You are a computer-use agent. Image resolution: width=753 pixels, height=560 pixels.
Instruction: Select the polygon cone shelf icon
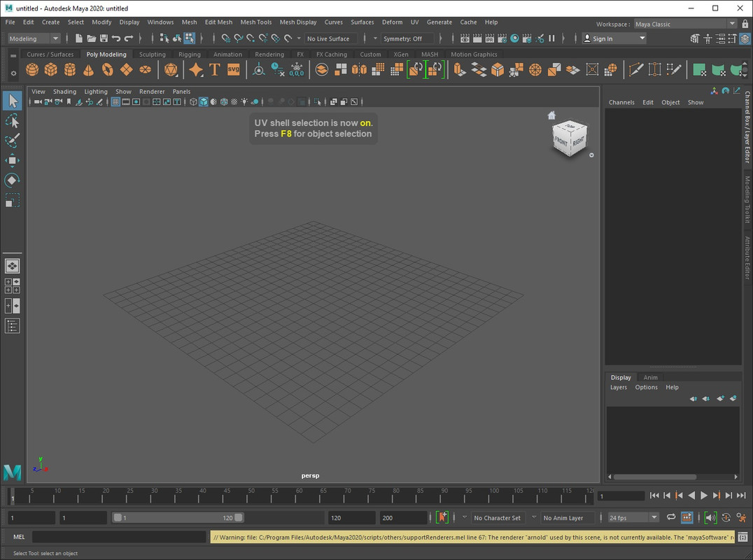[88, 69]
